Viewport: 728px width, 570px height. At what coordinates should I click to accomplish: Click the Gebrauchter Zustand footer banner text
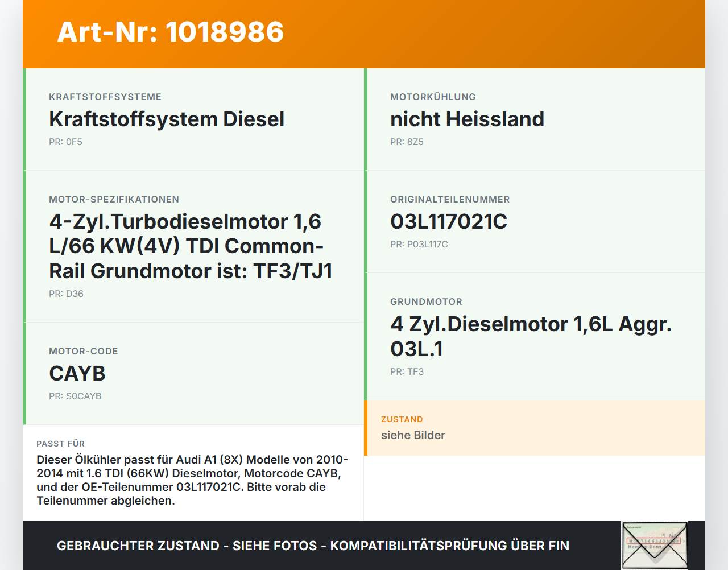tap(313, 546)
